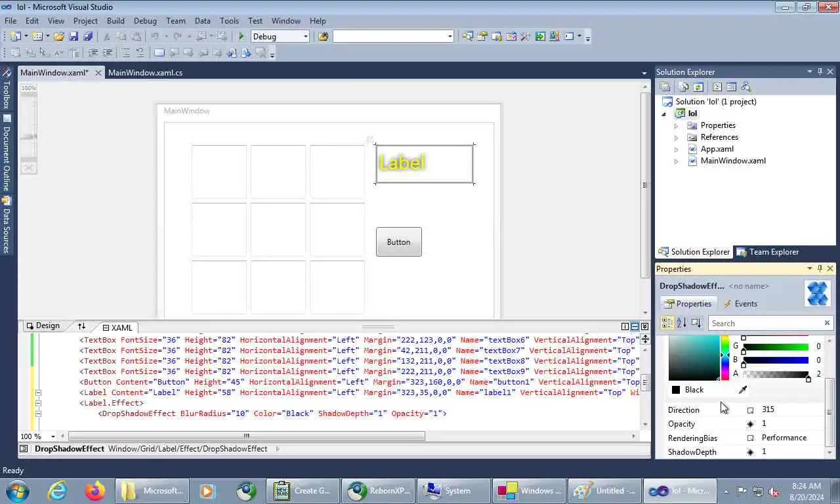Viewport: 840px width, 504px height.
Task: Click the Save All toolbar icon
Action: point(88,37)
